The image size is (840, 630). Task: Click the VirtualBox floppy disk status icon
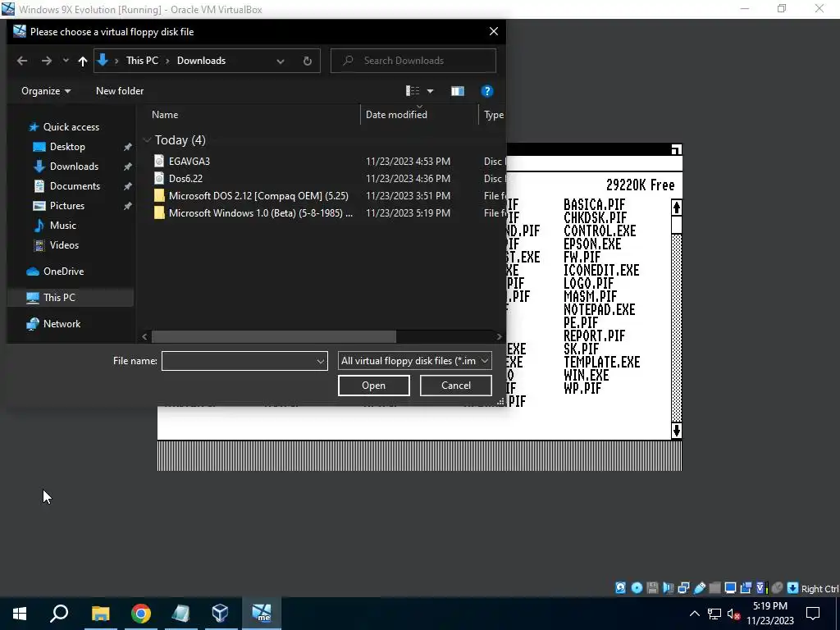pos(652,587)
